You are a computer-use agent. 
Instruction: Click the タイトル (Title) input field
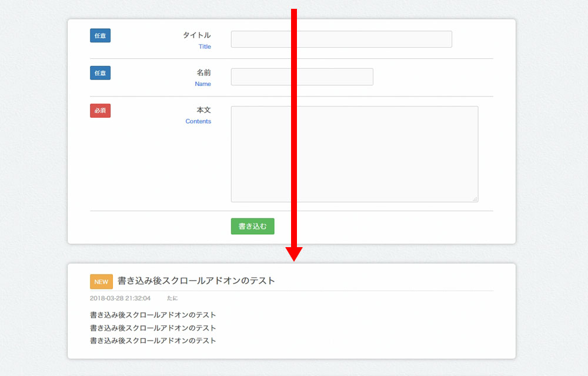coord(341,39)
